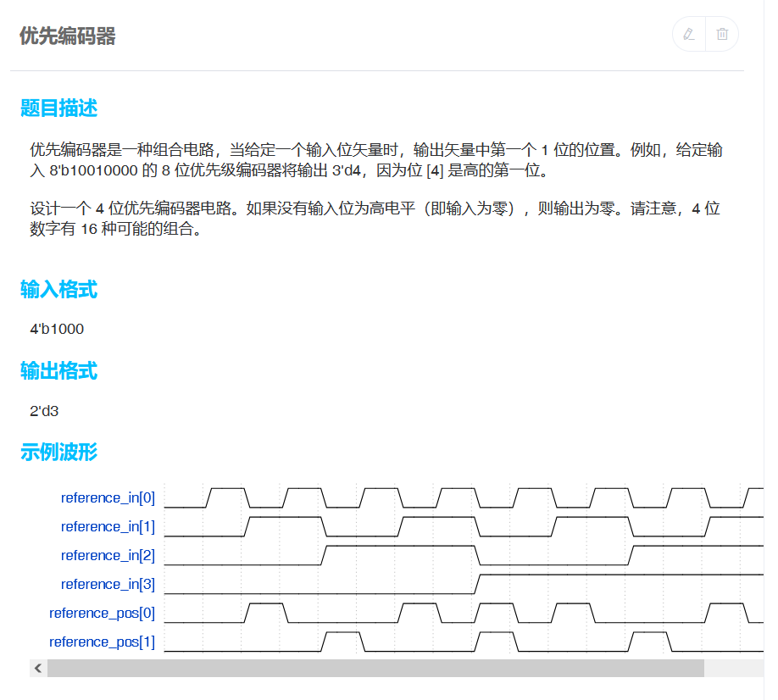
Task: Select the reference_in[2] signal label
Action: 108,555
